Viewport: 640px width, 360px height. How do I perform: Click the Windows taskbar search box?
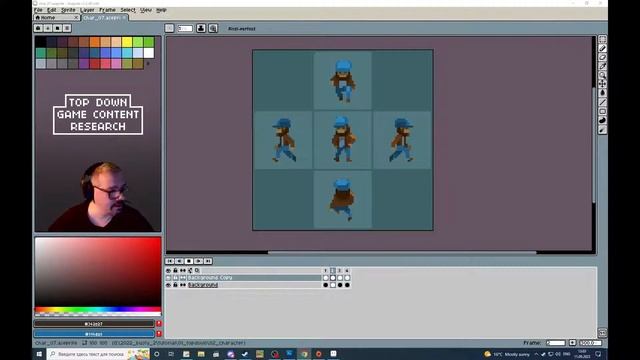98,354
